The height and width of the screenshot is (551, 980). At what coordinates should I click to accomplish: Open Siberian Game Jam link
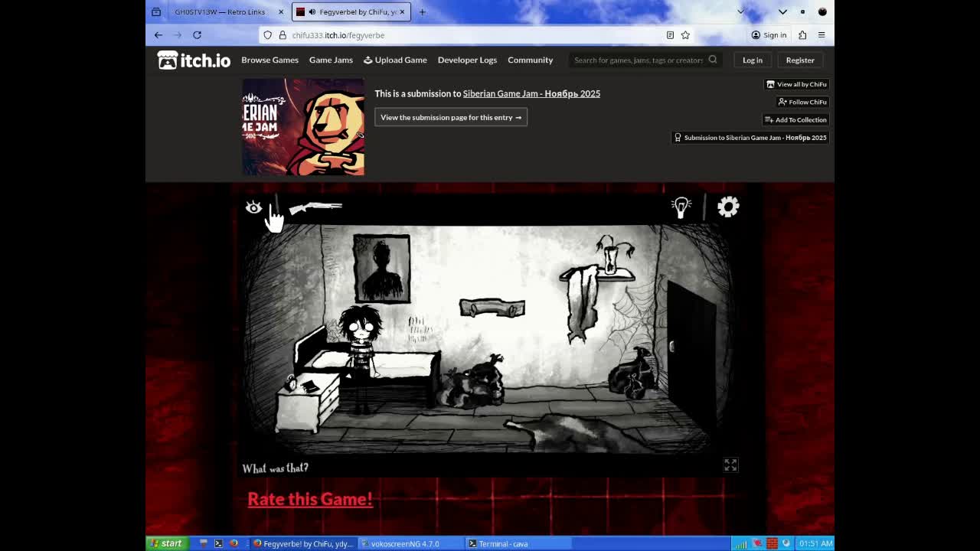coord(531,93)
